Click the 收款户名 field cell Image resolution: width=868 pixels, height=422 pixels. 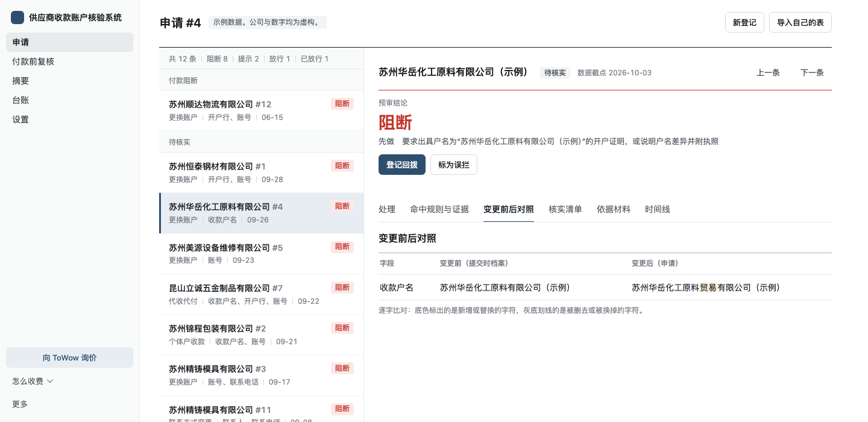pos(397,288)
